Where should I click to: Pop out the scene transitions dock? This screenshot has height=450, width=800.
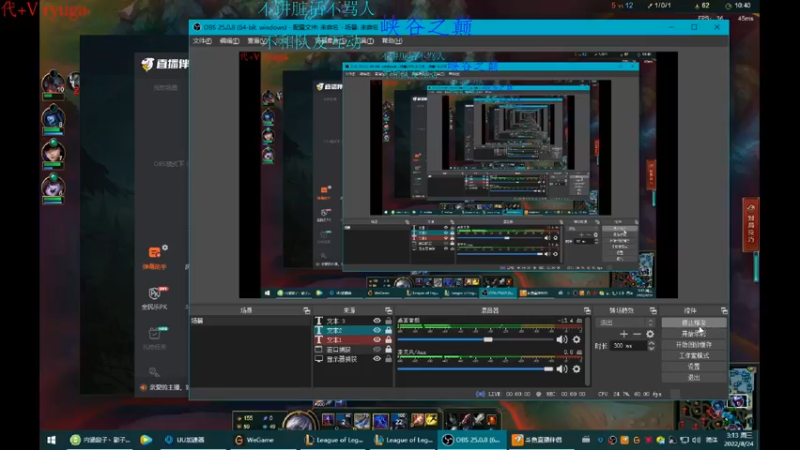pos(653,310)
